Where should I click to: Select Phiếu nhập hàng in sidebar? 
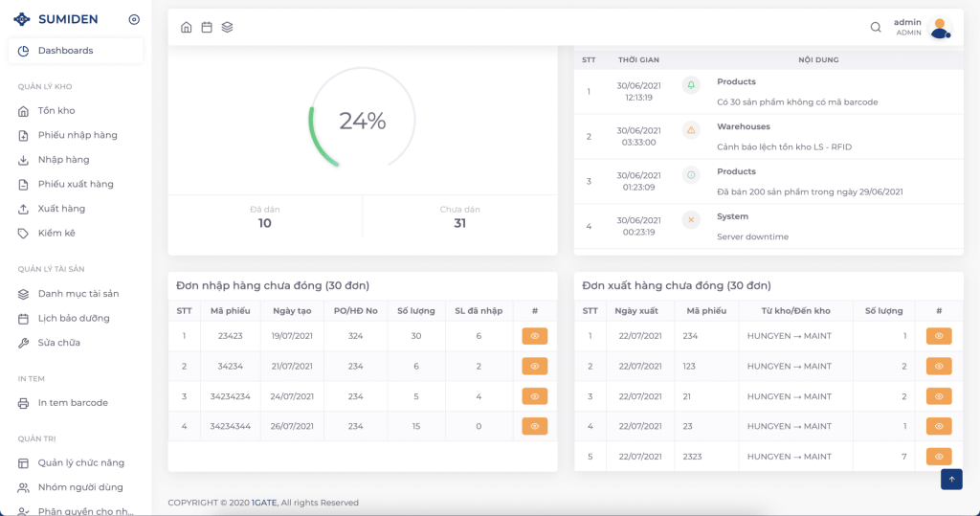point(77,135)
